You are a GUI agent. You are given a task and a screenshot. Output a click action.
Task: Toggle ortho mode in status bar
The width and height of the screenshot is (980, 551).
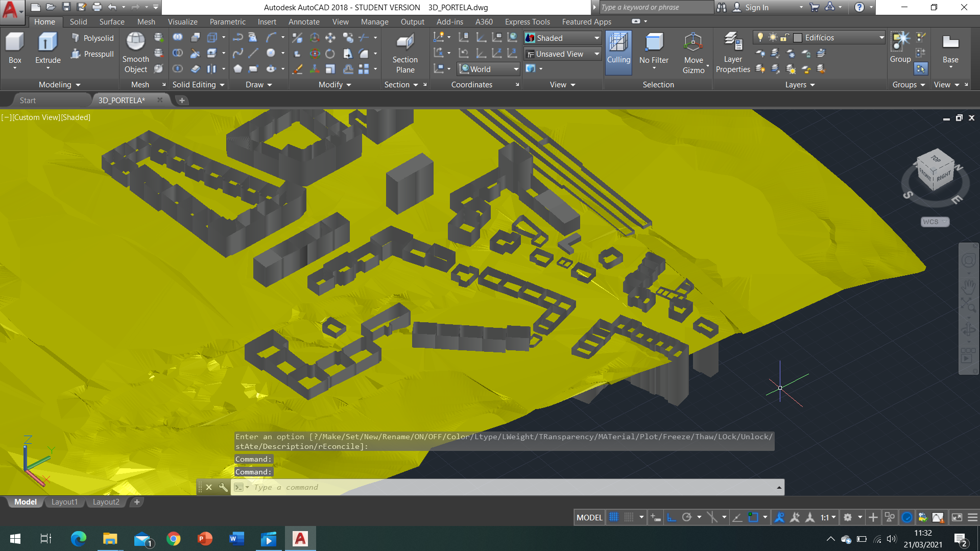(x=672, y=517)
